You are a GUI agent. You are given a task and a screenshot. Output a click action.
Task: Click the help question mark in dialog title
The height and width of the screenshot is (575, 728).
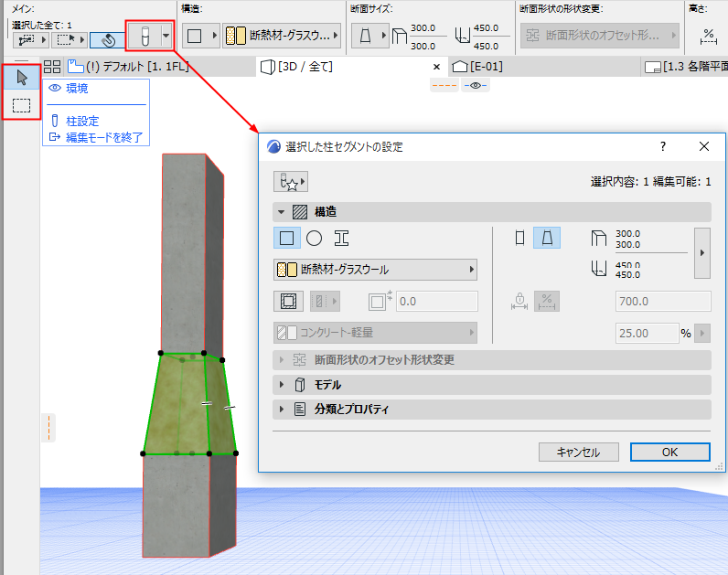662,146
